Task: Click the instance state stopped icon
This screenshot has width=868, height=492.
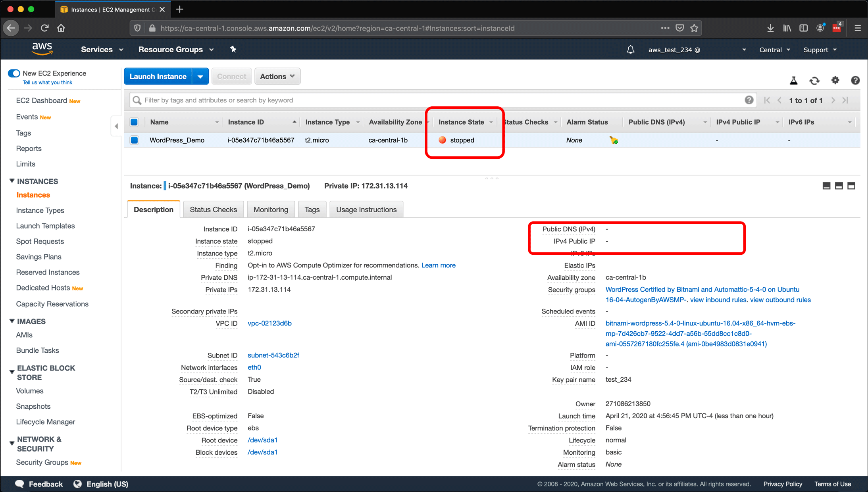Action: click(x=441, y=140)
